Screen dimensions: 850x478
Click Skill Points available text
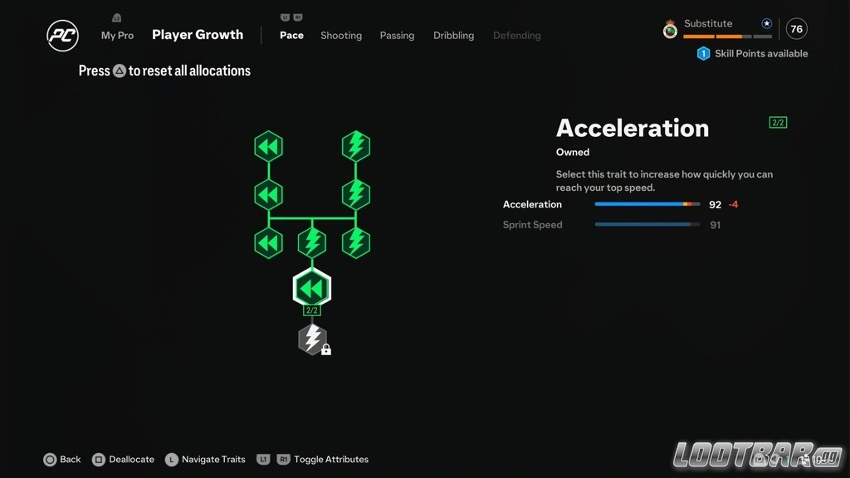pyautogui.click(x=761, y=54)
